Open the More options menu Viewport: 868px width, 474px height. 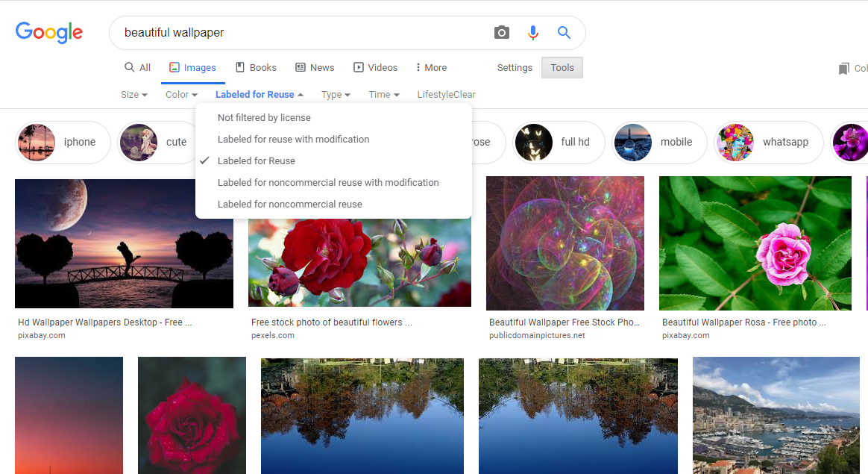tap(431, 67)
